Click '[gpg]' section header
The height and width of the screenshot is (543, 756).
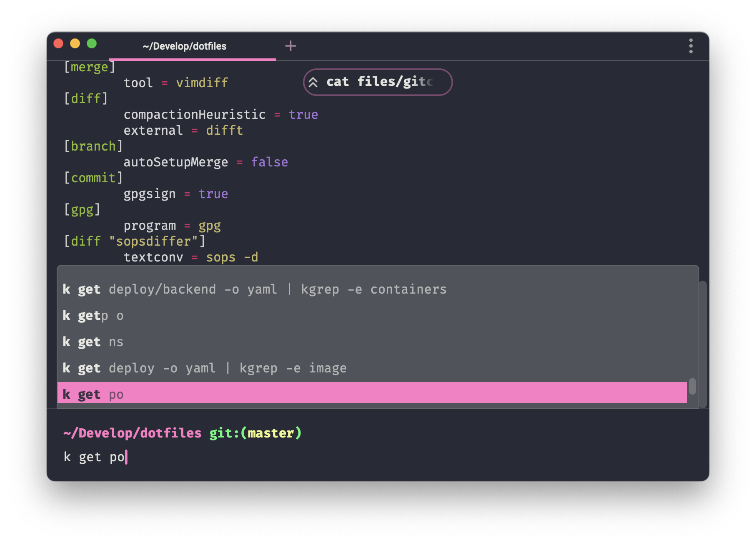pyautogui.click(x=82, y=210)
